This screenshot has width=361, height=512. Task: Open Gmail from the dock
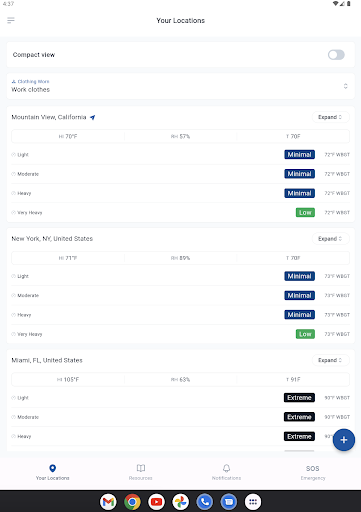(x=108, y=502)
